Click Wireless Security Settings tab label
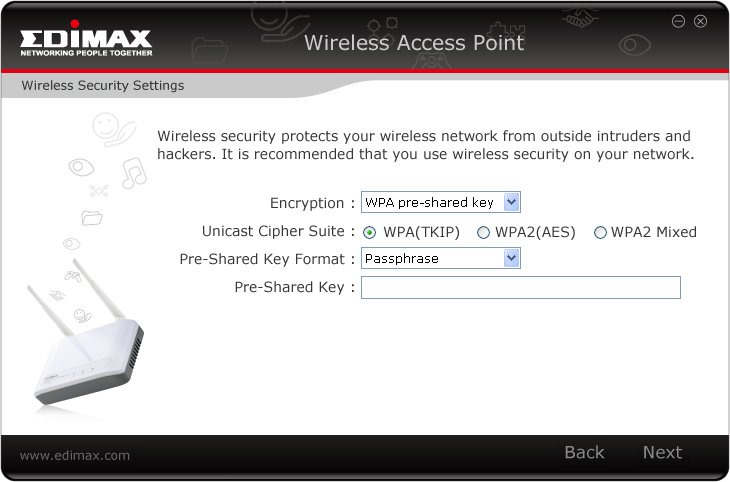Image resolution: width=730 pixels, height=482 pixels. [x=102, y=86]
